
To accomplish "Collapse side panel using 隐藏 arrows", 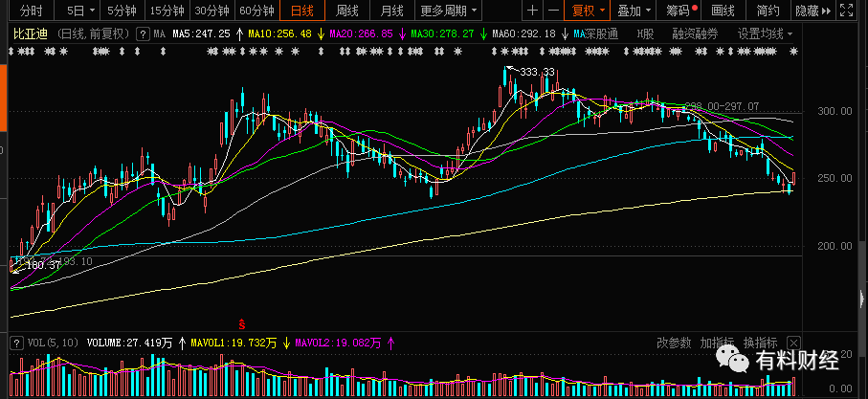I will [x=813, y=10].
